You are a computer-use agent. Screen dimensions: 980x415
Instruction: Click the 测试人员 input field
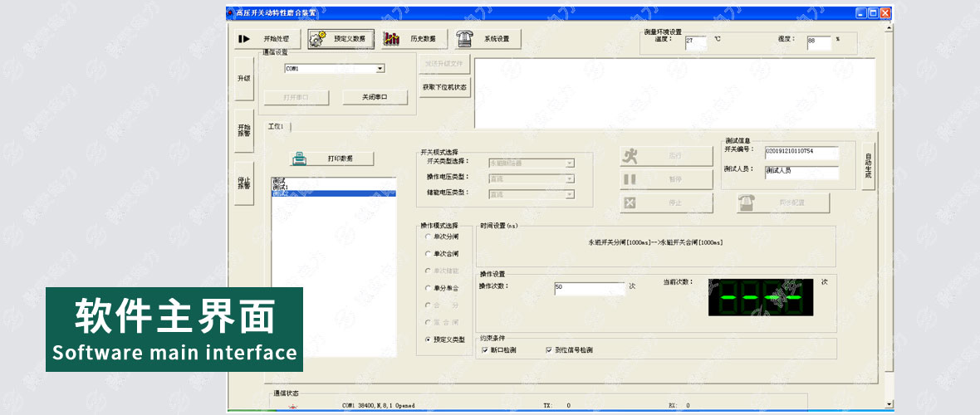[x=801, y=173]
